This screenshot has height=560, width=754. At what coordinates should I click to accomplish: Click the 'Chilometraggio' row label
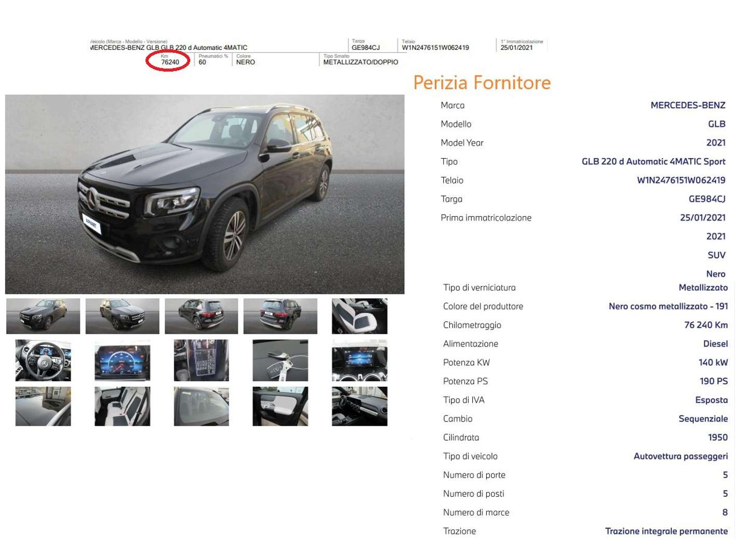[472, 325]
